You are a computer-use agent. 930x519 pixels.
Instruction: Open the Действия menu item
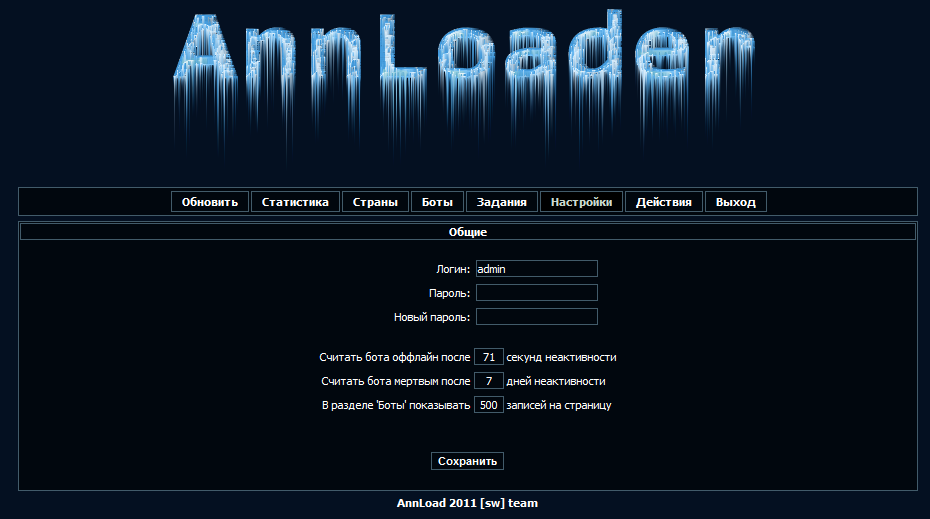[x=664, y=202]
